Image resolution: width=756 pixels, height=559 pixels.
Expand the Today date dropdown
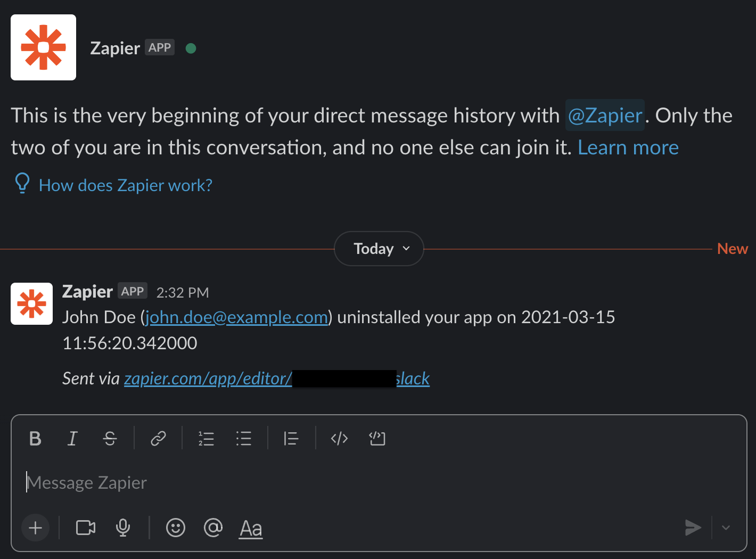(379, 249)
